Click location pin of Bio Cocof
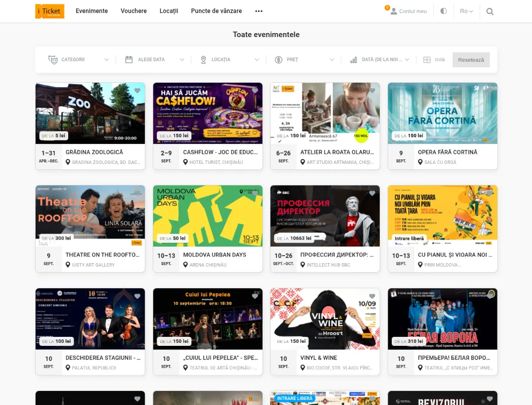The image size is (532, 405). 303,367
